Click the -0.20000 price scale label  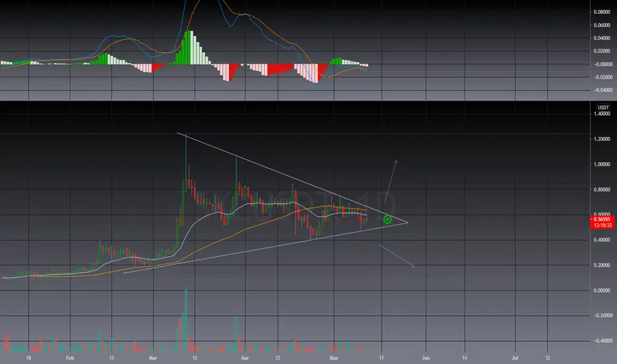tap(602, 315)
